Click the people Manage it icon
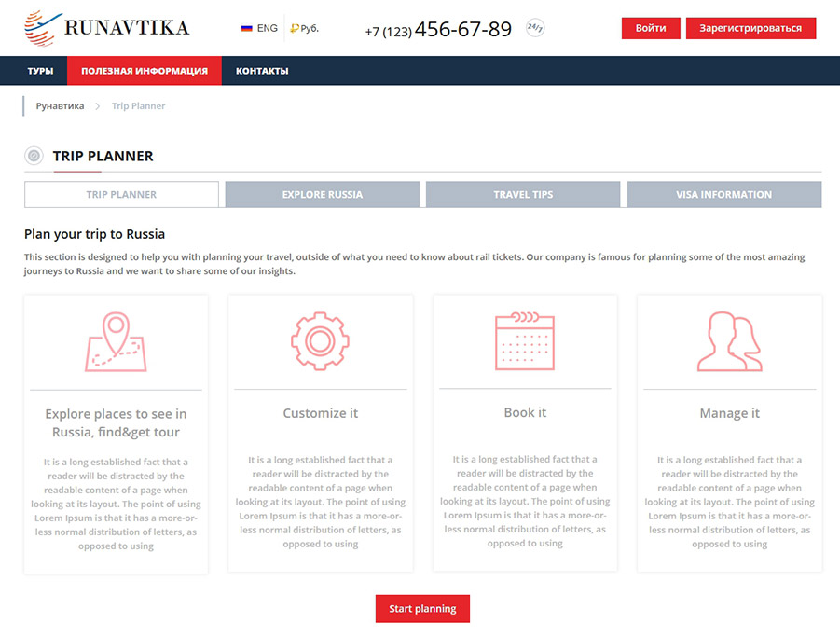This screenshot has width=840, height=636. pos(729,341)
